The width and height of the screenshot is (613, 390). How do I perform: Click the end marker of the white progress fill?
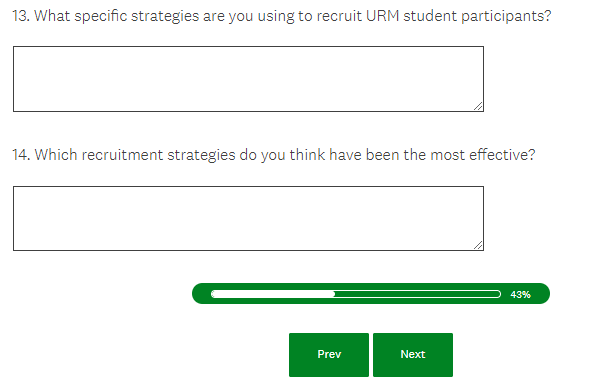[x=333, y=294]
